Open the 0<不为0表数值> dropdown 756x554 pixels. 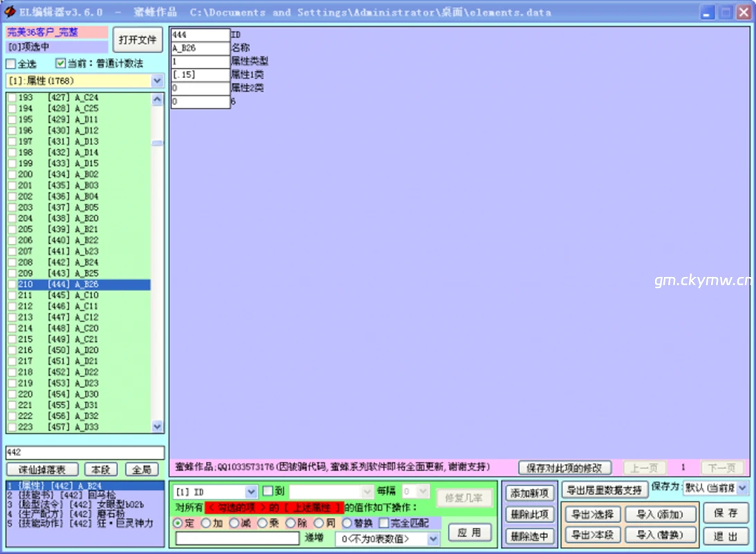(433, 539)
